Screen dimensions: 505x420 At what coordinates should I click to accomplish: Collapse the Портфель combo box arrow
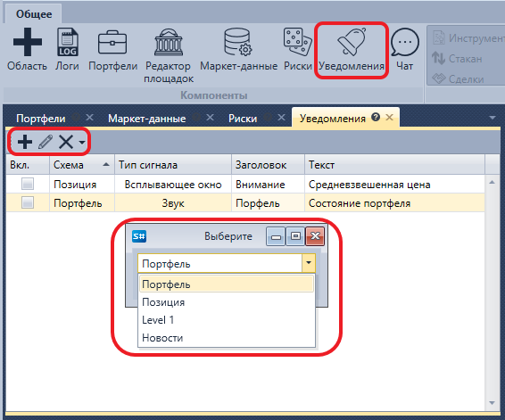[x=309, y=263]
